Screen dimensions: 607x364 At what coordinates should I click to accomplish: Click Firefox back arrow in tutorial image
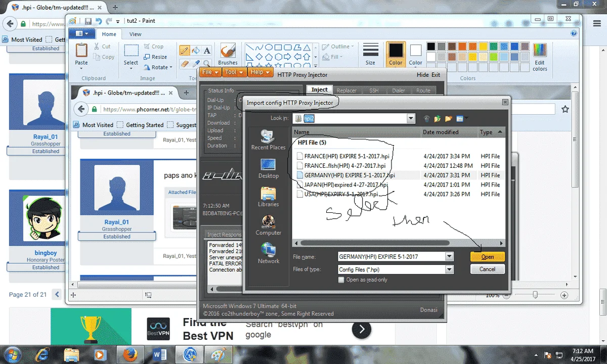80,109
